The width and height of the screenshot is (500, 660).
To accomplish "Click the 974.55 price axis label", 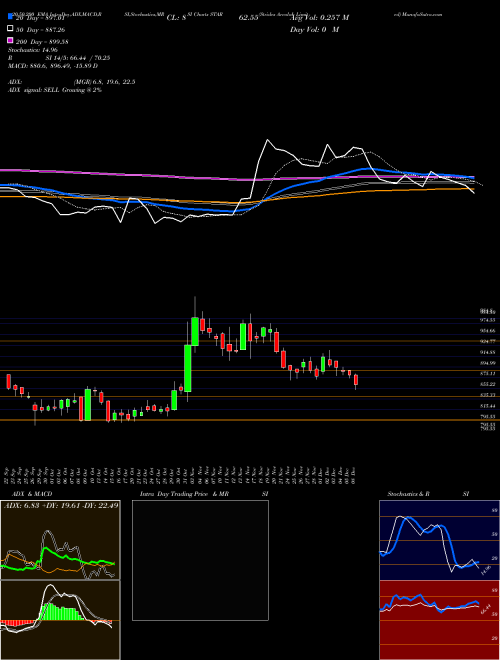I will tap(487, 320).
